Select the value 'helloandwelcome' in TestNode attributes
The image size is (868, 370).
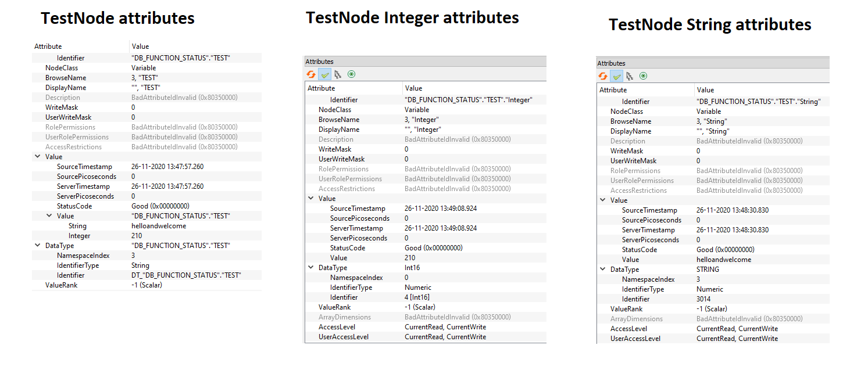[x=159, y=226]
